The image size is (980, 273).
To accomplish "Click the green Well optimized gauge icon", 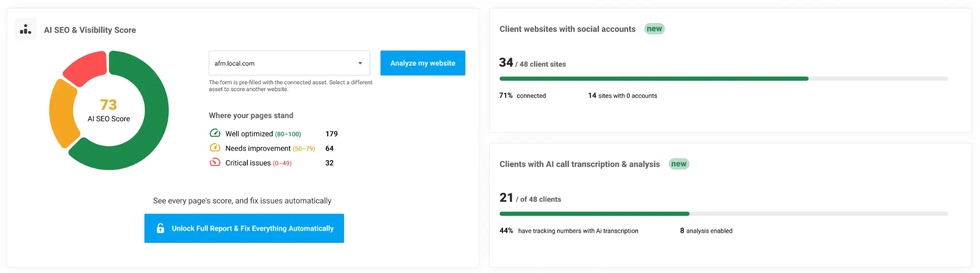I will 215,133.
